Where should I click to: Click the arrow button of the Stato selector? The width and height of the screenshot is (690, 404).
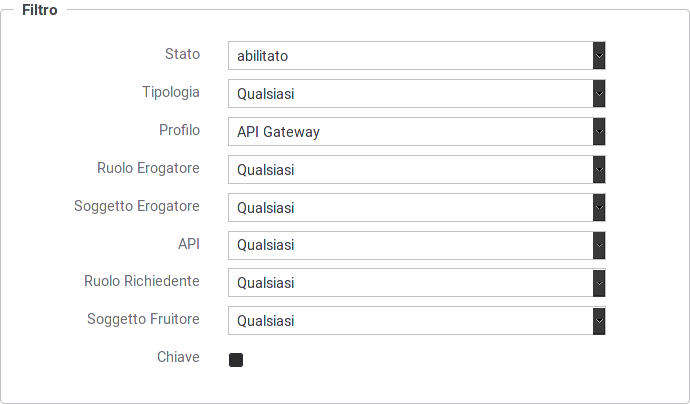pos(599,56)
